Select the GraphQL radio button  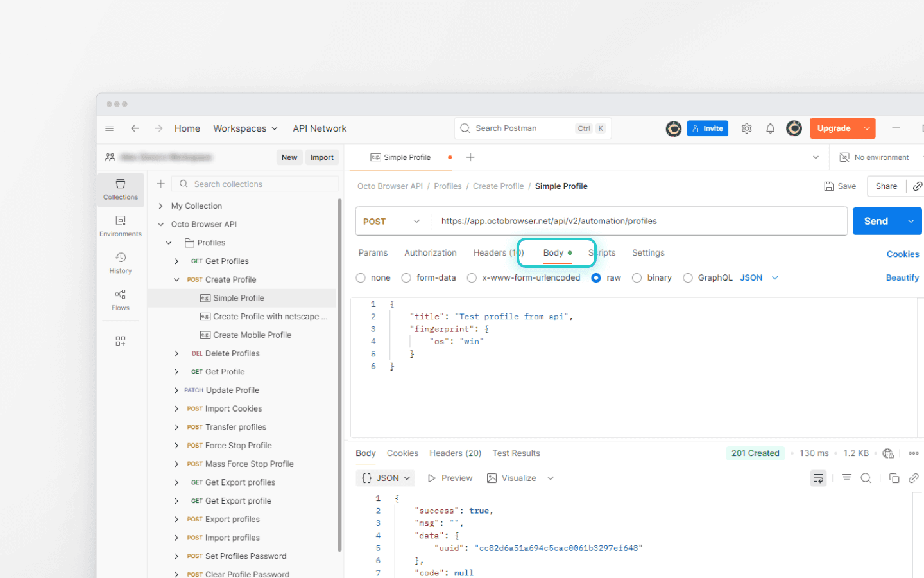688,278
